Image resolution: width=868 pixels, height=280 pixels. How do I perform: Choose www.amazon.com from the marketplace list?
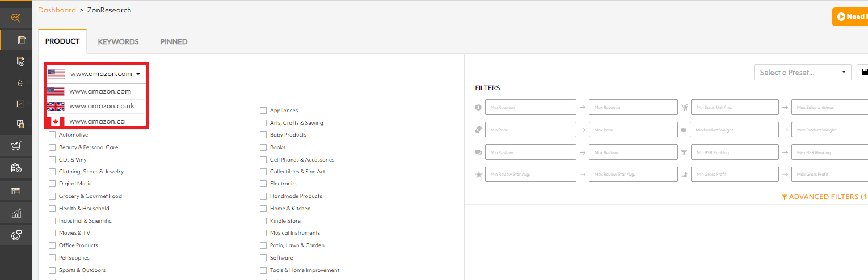[x=96, y=91]
